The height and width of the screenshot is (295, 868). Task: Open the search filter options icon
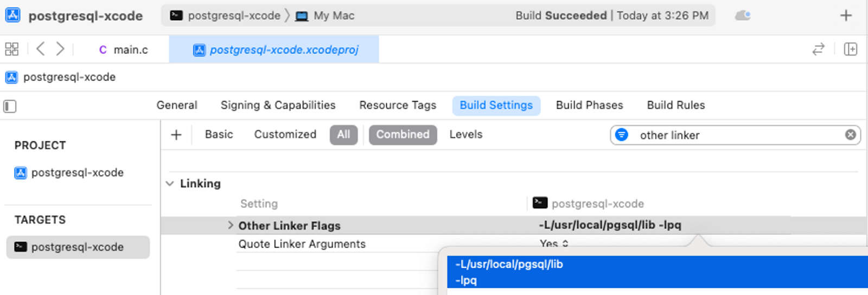pyautogui.click(x=622, y=135)
